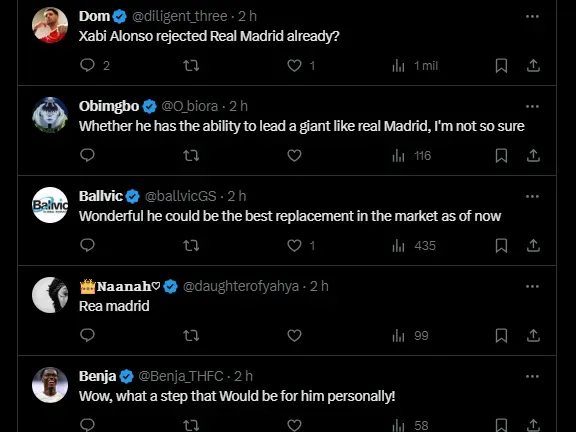Bookmark Naanah's tweet
The height and width of the screenshot is (432, 576).
(x=501, y=335)
